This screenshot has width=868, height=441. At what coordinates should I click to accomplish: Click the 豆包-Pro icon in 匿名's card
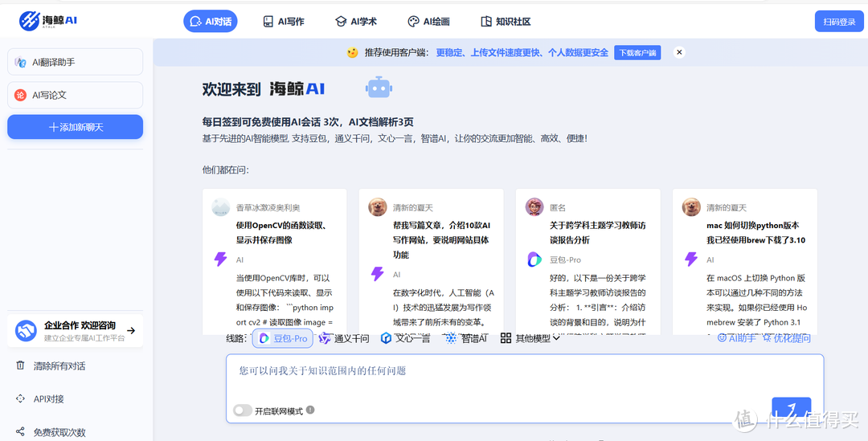pos(534,259)
